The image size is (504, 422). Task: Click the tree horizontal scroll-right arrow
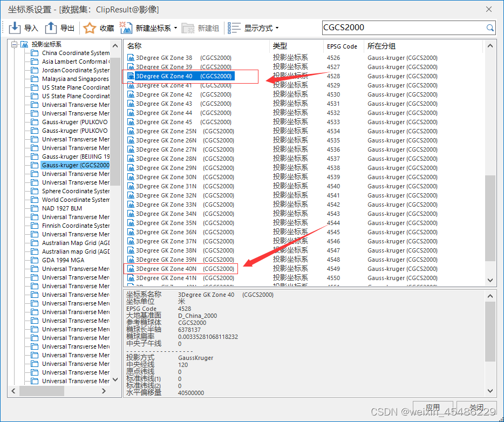(x=104, y=391)
